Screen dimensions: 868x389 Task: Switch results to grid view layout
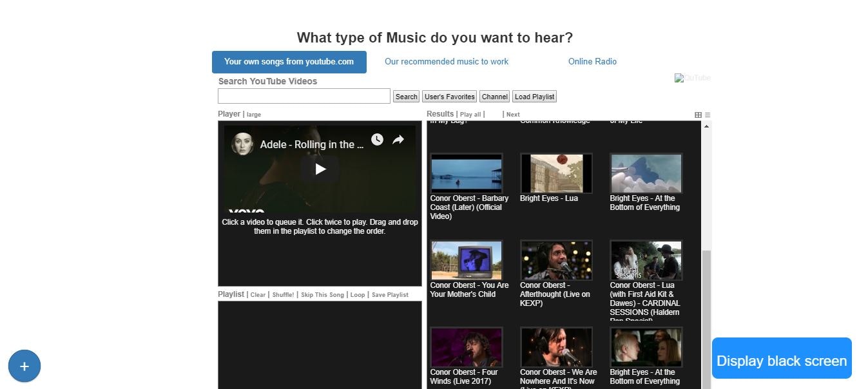pos(698,114)
